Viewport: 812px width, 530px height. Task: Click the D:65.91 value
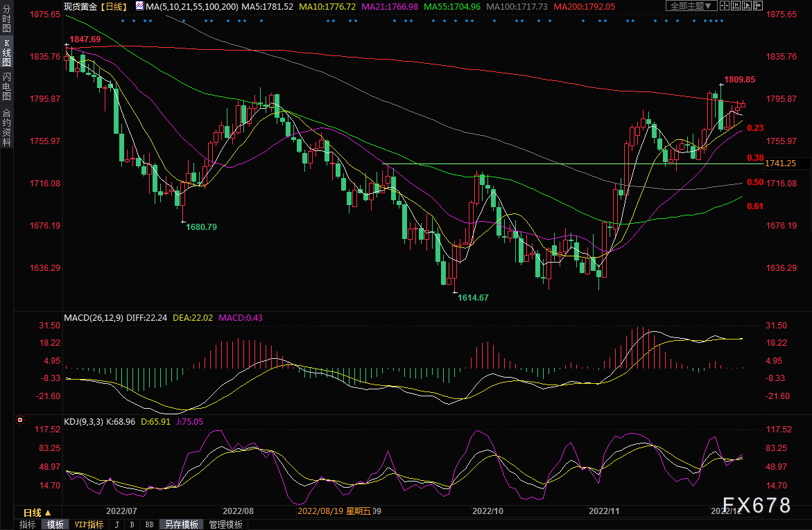pos(155,422)
